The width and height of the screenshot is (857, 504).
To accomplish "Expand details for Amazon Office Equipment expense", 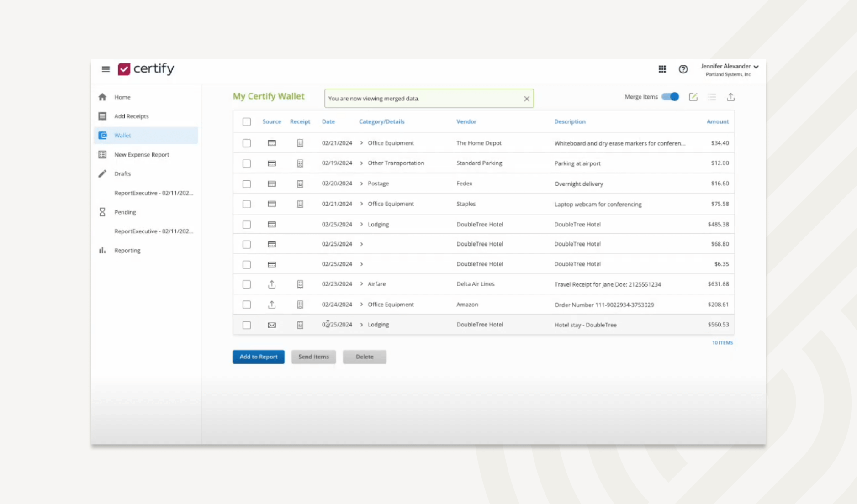I will (361, 304).
